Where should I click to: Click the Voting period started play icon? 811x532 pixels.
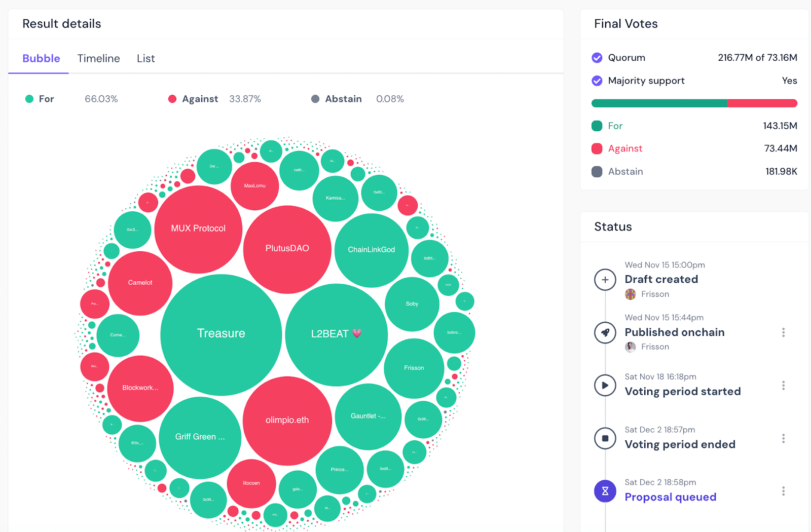(605, 386)
